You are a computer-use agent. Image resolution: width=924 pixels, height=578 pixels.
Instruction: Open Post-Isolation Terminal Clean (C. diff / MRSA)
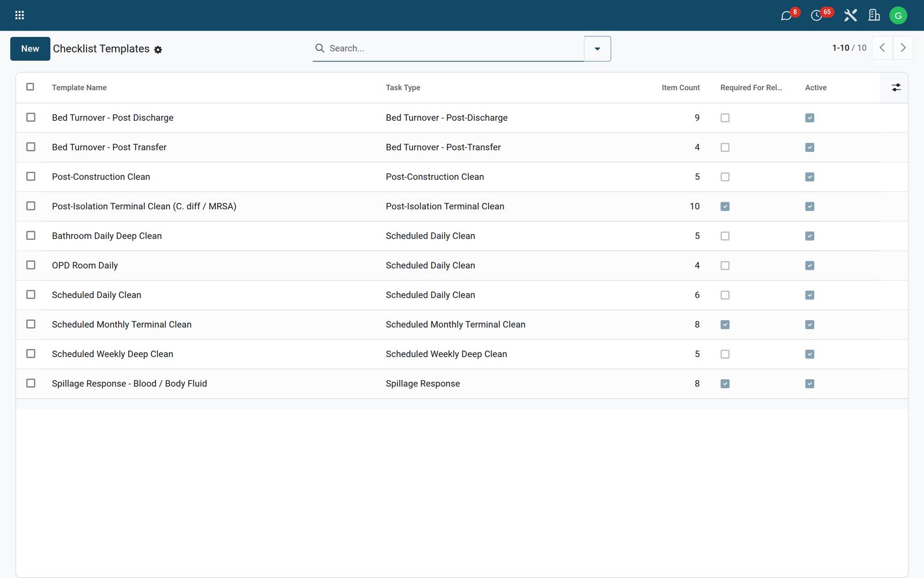144,206
